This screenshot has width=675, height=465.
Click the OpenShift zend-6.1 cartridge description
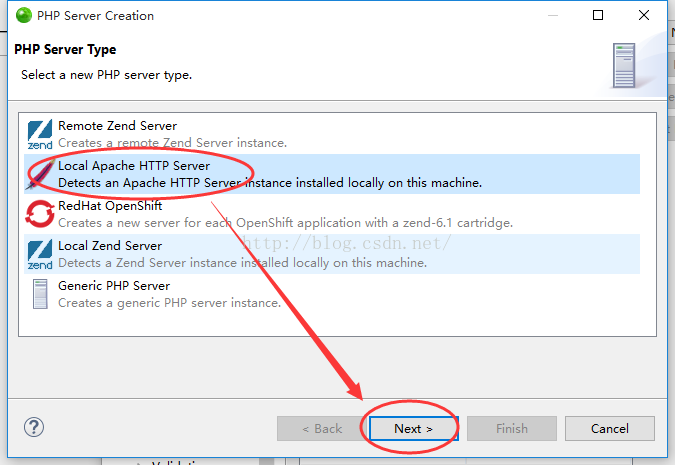(285, 223)
